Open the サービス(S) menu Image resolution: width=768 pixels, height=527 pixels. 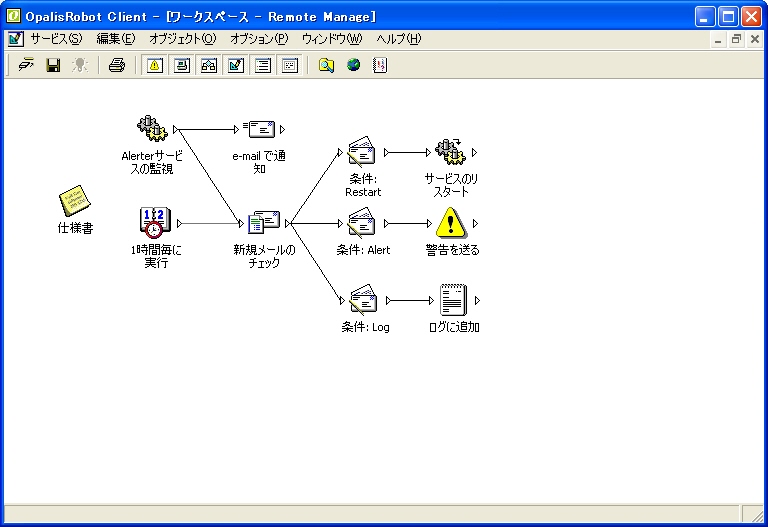55,39
